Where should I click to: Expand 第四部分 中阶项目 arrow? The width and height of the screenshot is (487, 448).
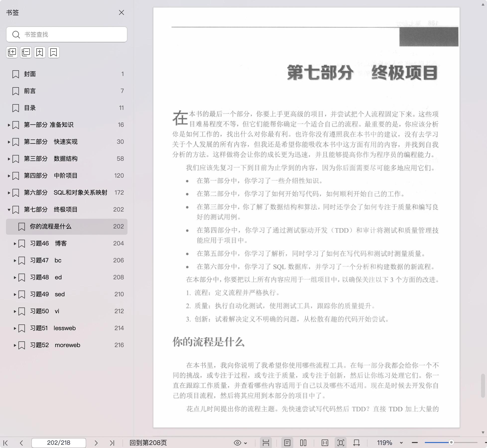[9, 176]
